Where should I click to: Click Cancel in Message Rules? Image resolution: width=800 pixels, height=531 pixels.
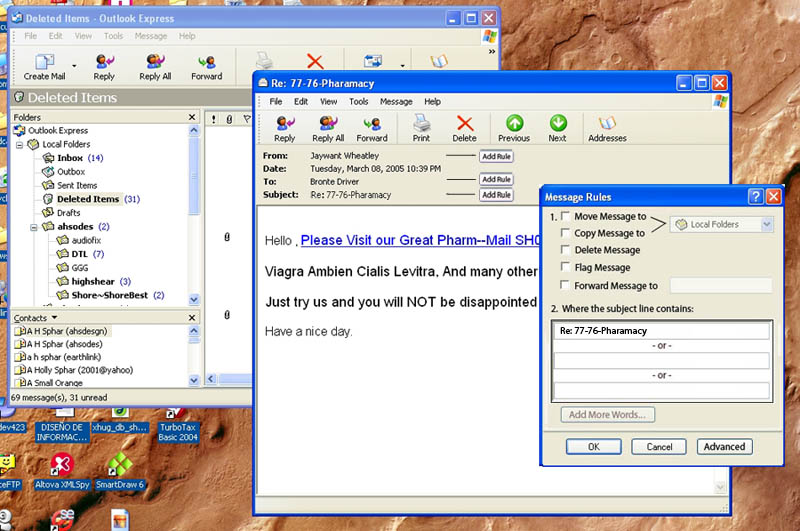[x=659, y=447]
